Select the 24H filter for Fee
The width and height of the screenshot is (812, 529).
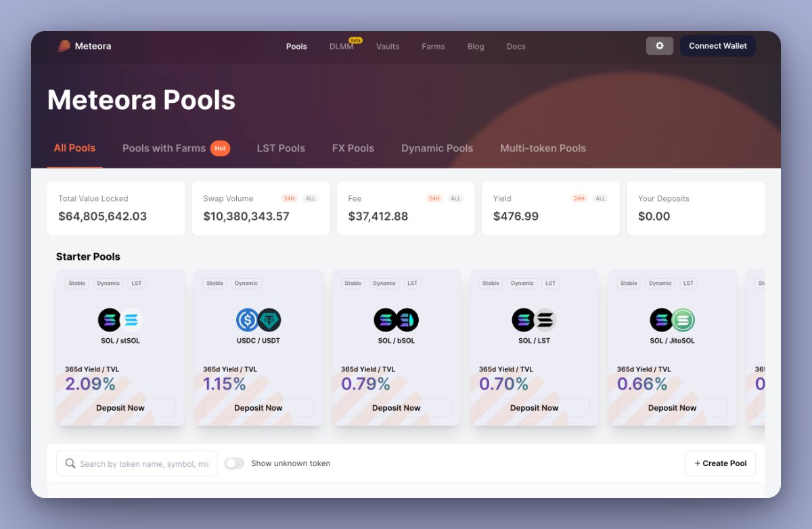click(434, 198)
